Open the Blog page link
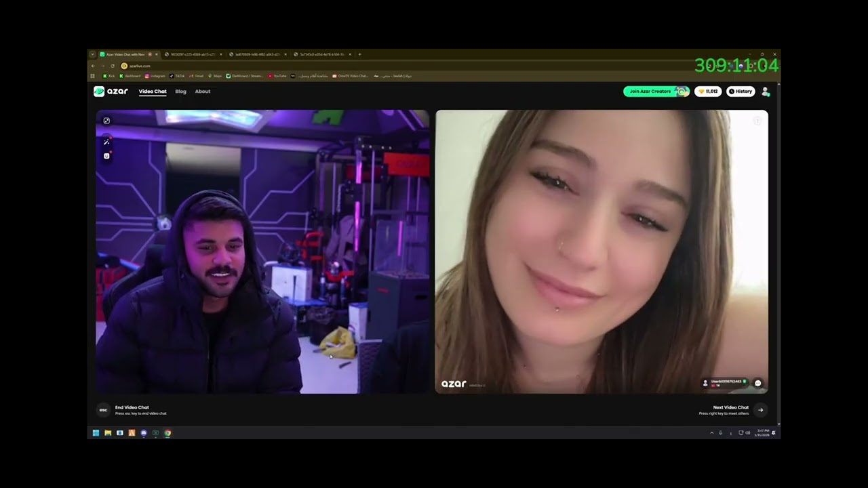Image resolution: width=868 pixels, height=488 pixels. (180, 91)
